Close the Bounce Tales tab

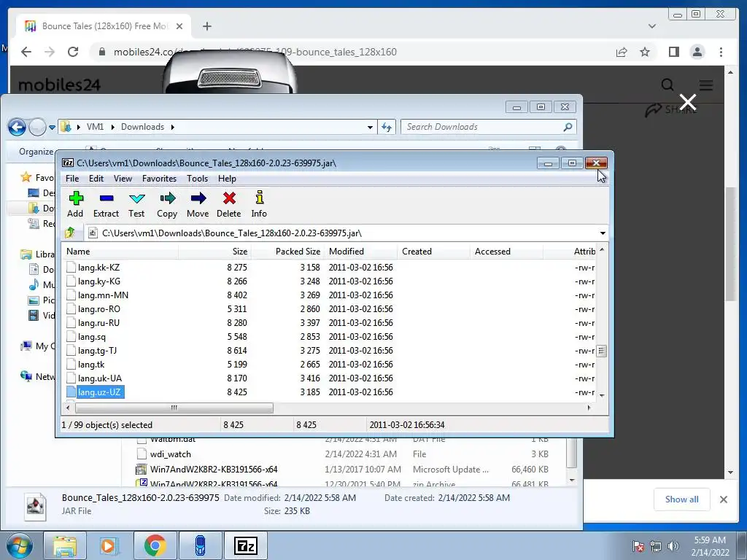click(179, 26)
